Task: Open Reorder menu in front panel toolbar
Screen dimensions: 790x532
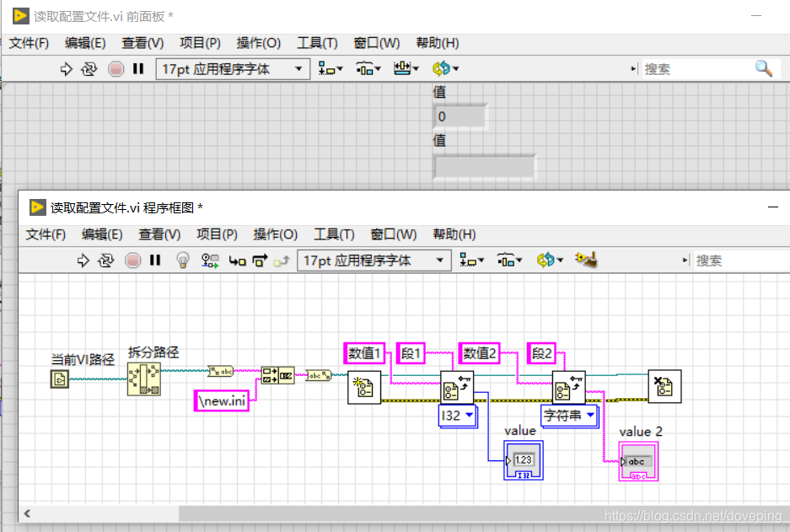Action: pos(445,68)
